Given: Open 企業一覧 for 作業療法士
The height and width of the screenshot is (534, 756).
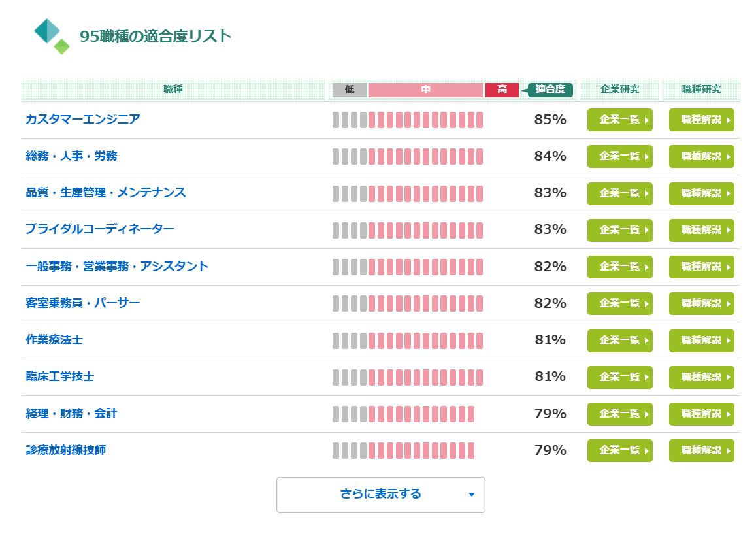Looking at the screenshot, I should pos(619,341).
